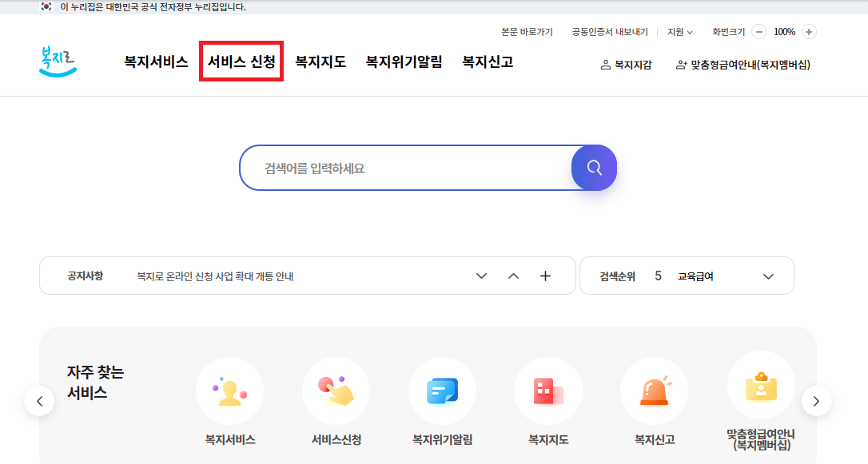Open 복지지도 via the red building icon
The width and height of the screenshot is (868, 464).
548,391
